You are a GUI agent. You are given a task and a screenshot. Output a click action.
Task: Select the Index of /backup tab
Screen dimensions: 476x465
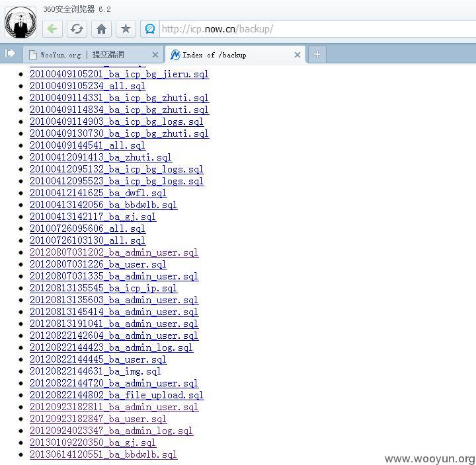click(x=235, y=55)
